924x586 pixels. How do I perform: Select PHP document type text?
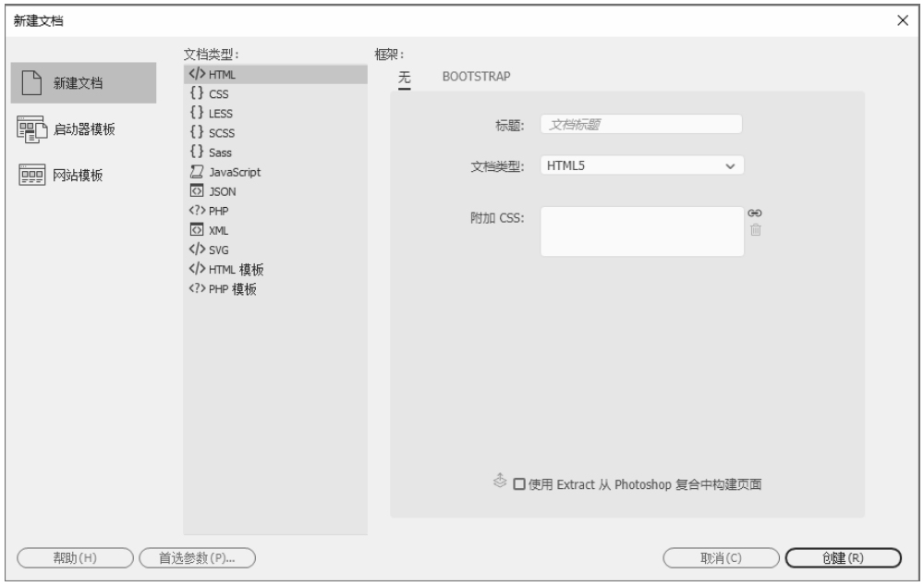tap(219, 211)
